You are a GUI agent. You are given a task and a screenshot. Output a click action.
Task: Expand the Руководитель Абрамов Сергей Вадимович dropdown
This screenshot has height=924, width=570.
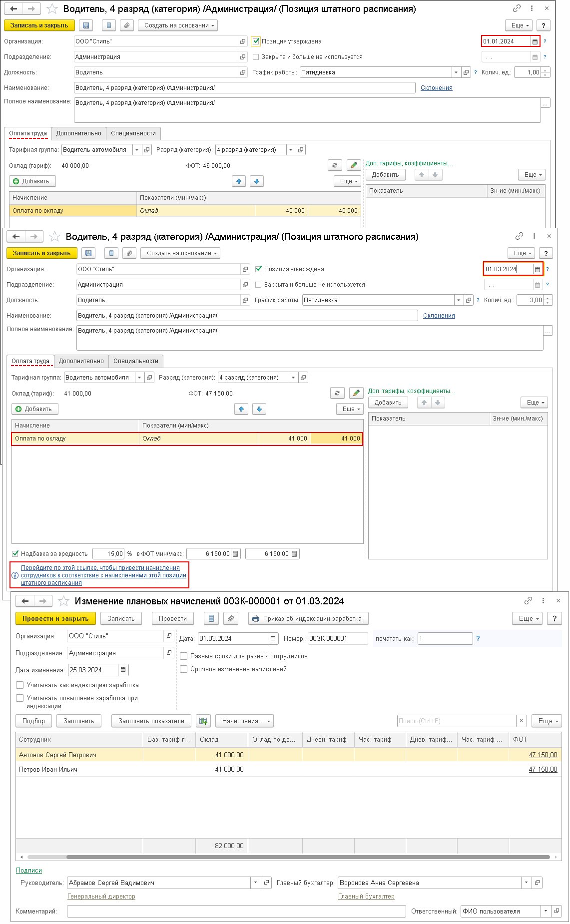[255, 883]
